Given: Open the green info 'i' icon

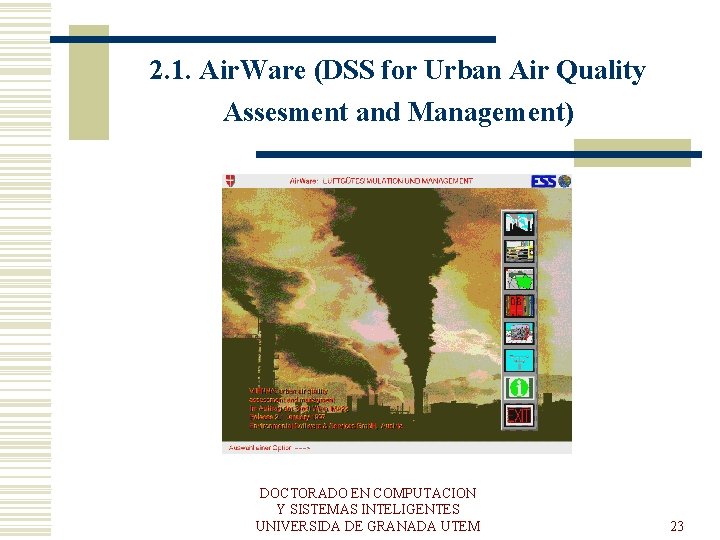Looking at the screenshot, I should pyautogui.click(x=519, y=388).
